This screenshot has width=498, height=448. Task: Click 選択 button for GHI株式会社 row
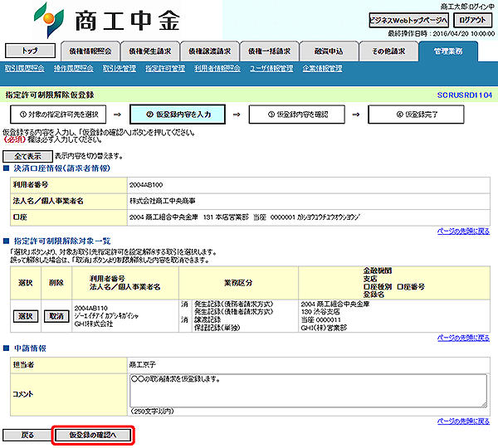[26, 316]
